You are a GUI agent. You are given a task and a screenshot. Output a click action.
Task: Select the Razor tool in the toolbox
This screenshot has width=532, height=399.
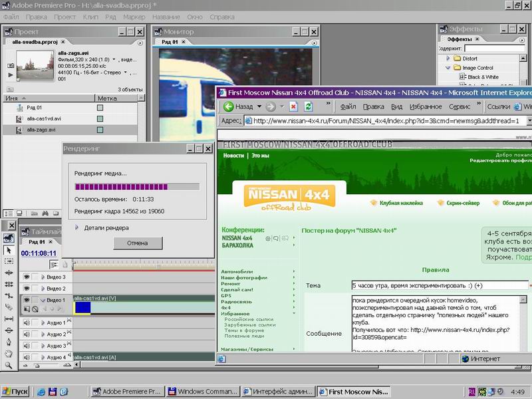point(9,307)
